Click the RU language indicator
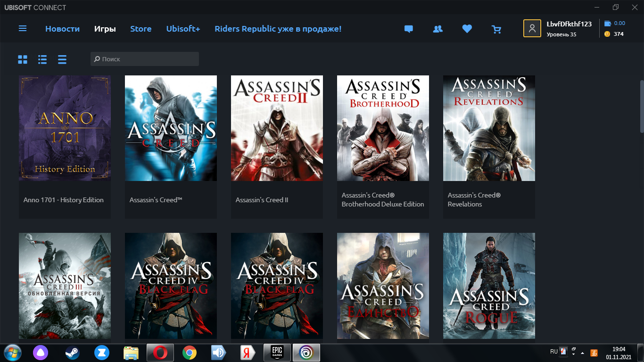 coord(554,352)
